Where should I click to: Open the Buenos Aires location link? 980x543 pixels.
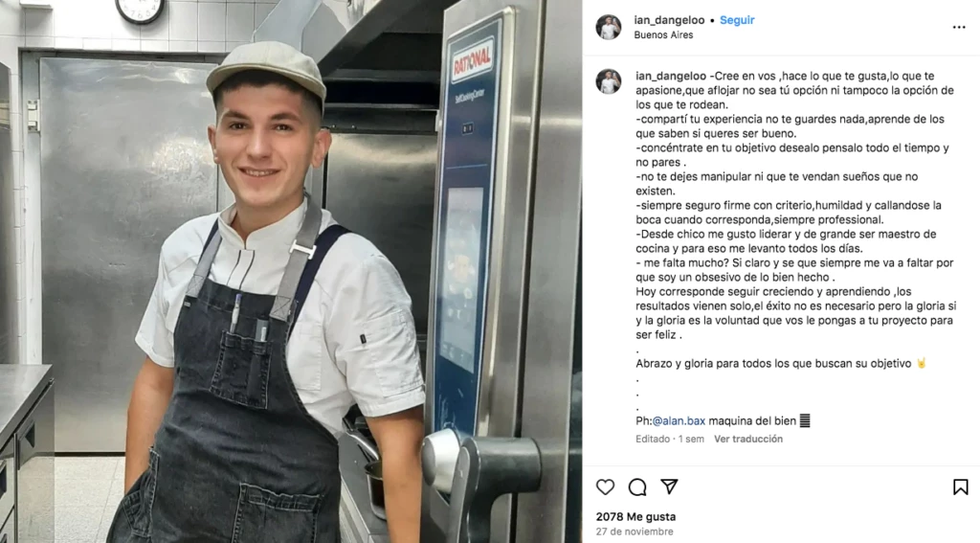[x=663, y=35]
